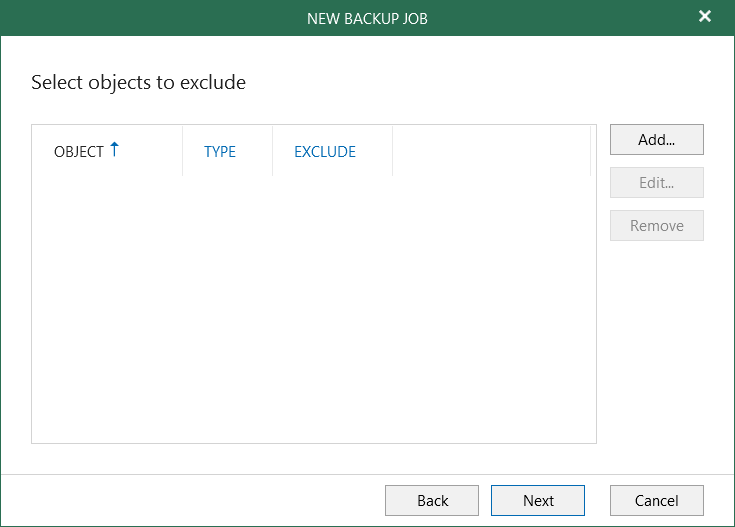Sort the list by OBJECT column
Image resolution: width=735 pixels, height=527 pixels.
point(79,152)
